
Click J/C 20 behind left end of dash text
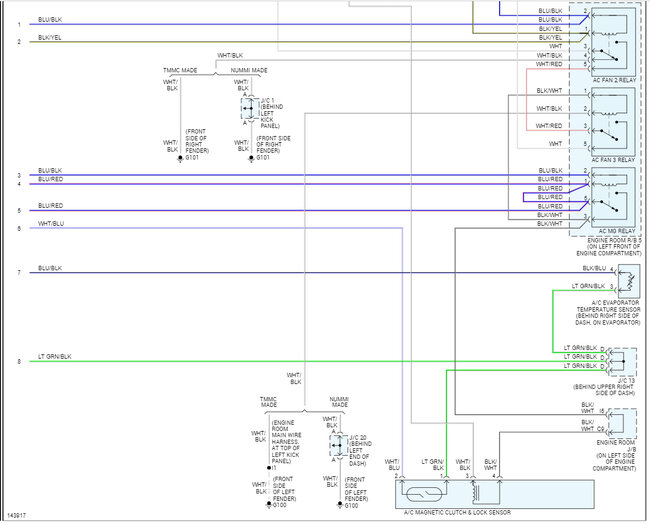(x=360, y=450)
